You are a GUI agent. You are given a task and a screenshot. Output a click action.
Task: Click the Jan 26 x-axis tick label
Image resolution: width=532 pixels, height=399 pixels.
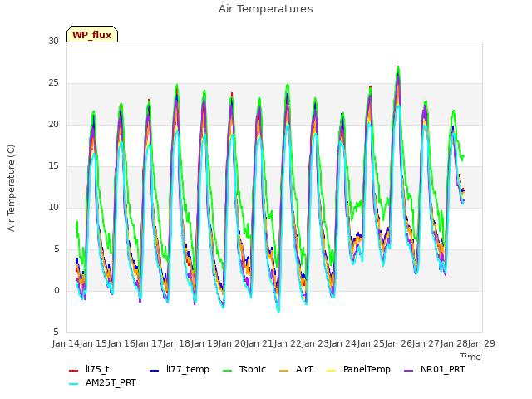tap(398, 343)
